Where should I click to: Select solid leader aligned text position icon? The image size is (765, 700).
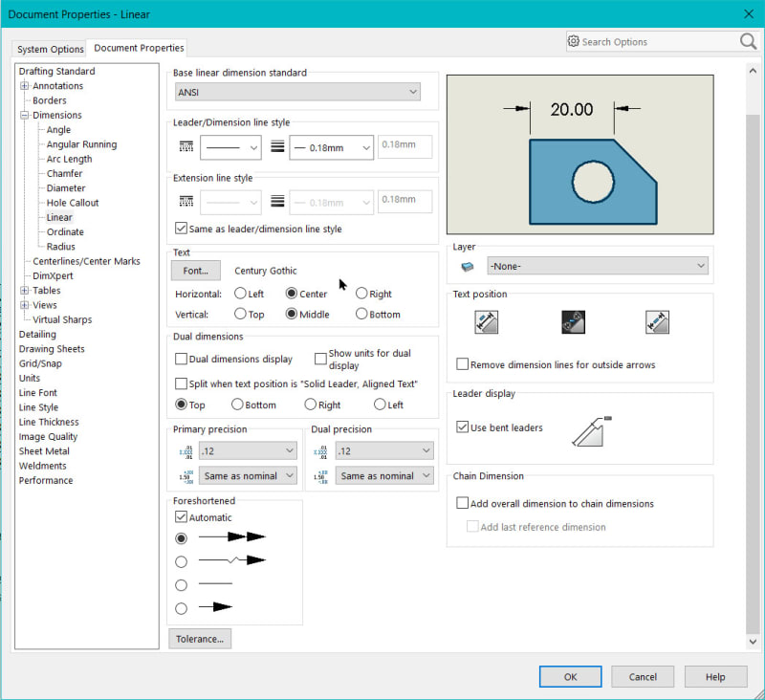click(x=487, y=322)
